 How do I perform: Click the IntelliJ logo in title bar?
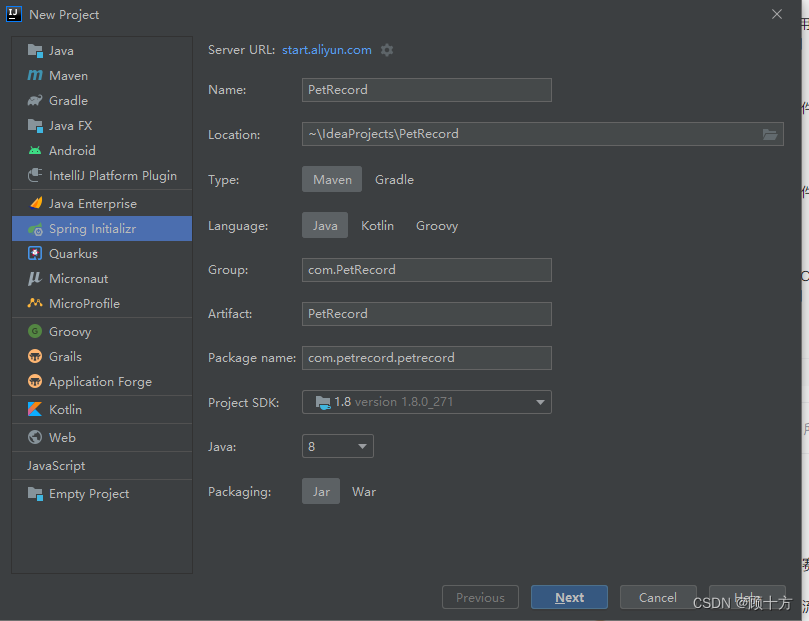click(14, 14)
